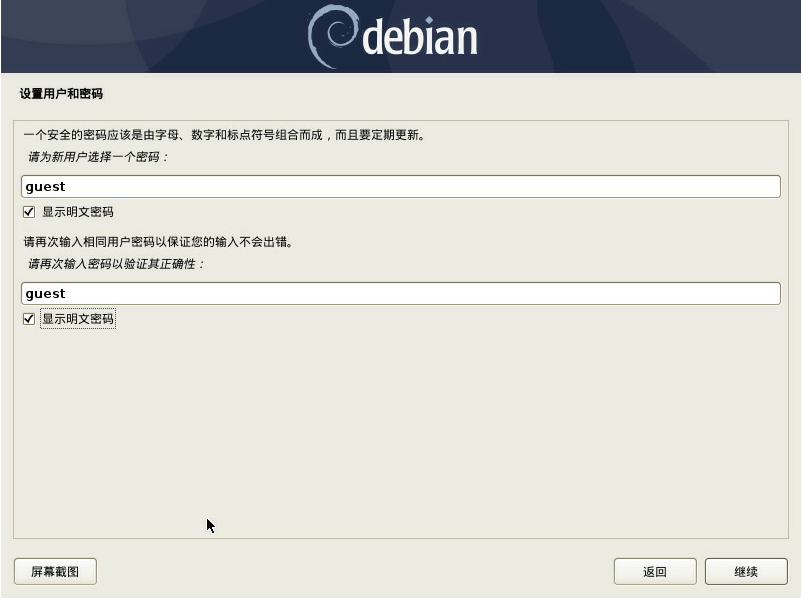Click the focused 显示明文密码 label under second field
Screen dimensions: 803x599
(78, 319)
